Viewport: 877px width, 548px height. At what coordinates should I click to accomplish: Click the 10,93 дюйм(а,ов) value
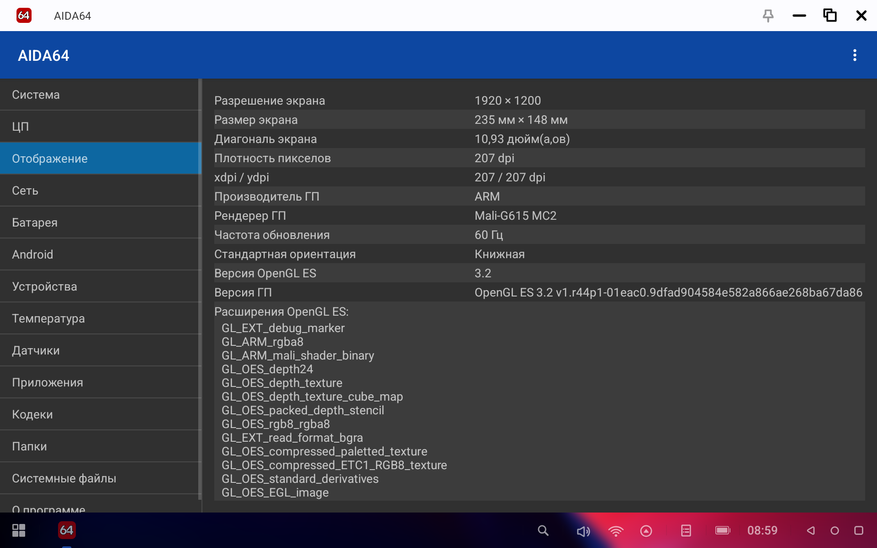click(x=522, y=139)
